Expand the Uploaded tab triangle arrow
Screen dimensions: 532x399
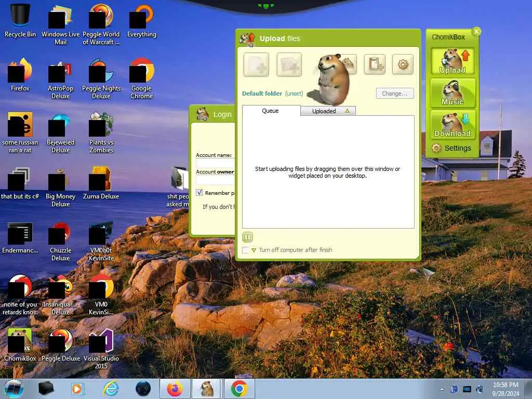point(347,111)
